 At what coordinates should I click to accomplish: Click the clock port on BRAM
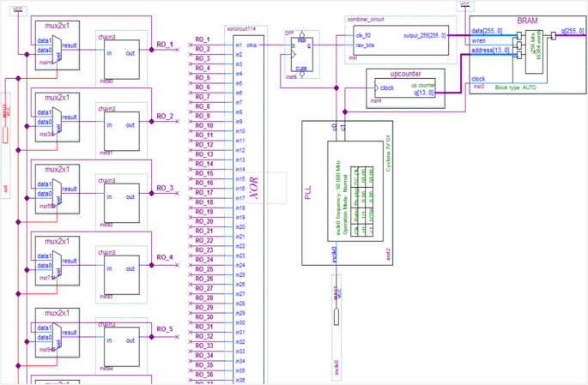coord(478,79)
